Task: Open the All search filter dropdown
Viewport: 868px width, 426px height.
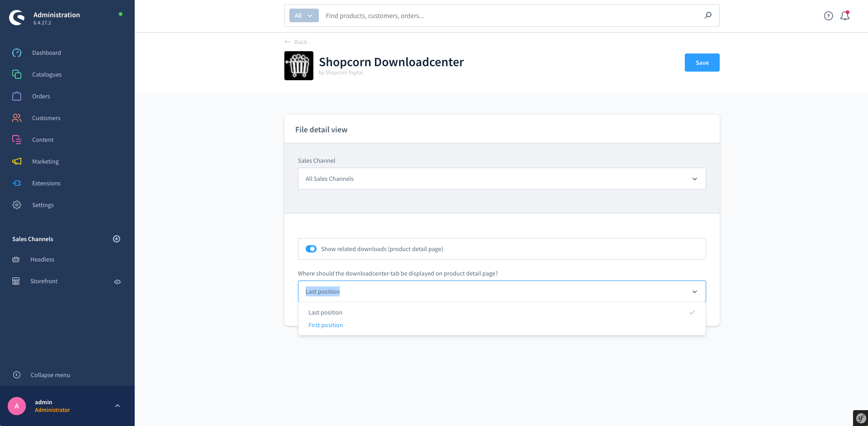Action: click(x=304, y=15)
